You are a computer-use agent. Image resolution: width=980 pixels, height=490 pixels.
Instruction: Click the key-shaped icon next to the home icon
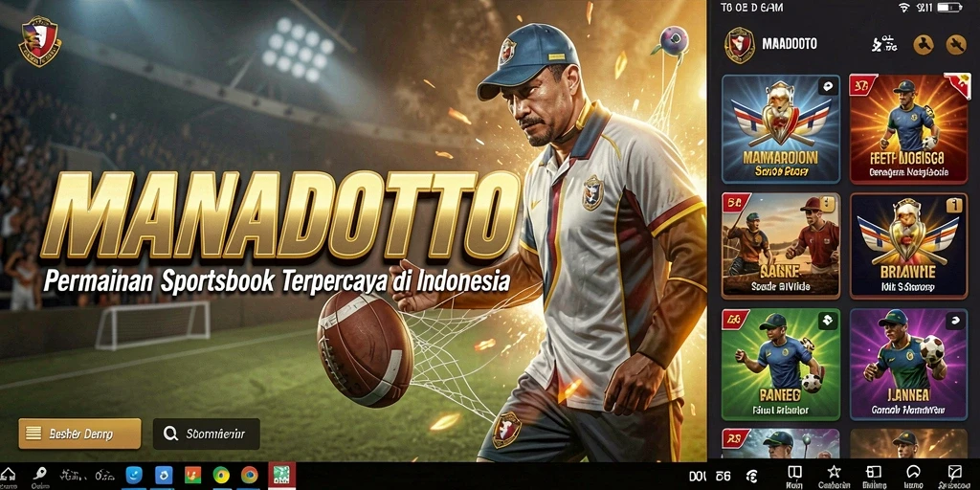coord(40,473)
